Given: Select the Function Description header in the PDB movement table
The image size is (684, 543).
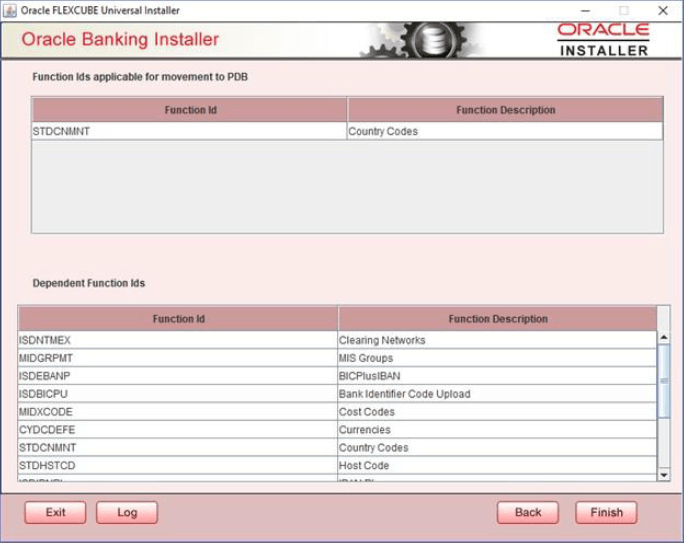Looking at the screenshot, I should pos(505,110).
